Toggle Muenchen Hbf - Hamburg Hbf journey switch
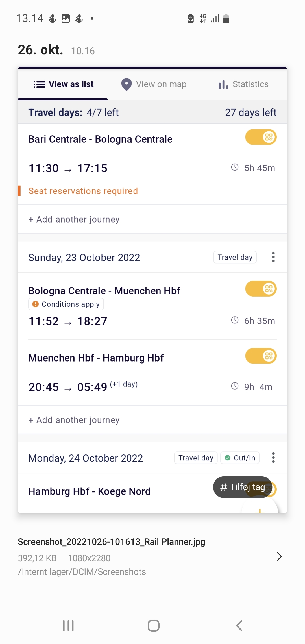The image size is (305, 644). coord(261,356)
